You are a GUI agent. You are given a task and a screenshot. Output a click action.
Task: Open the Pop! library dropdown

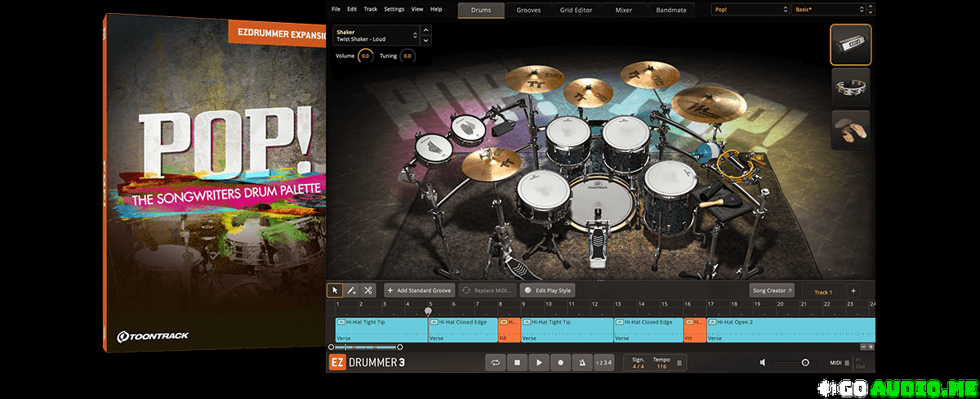tap(749, 9)
